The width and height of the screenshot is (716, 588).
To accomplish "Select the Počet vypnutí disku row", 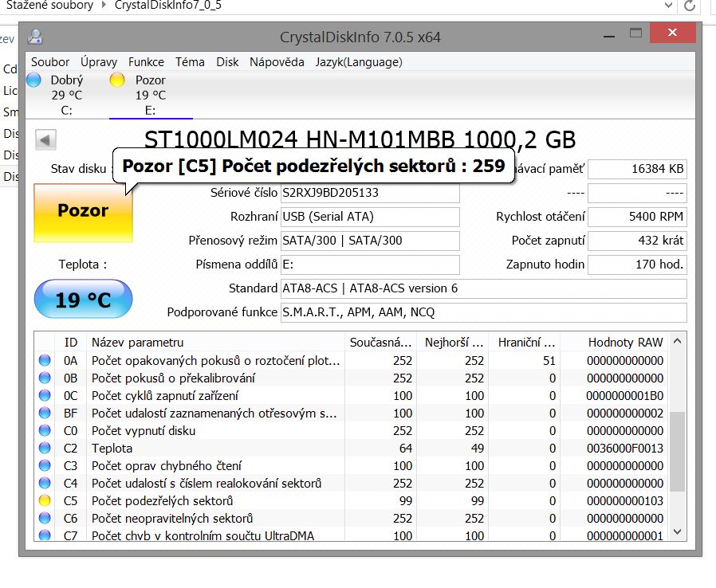I will click(352, 430).
